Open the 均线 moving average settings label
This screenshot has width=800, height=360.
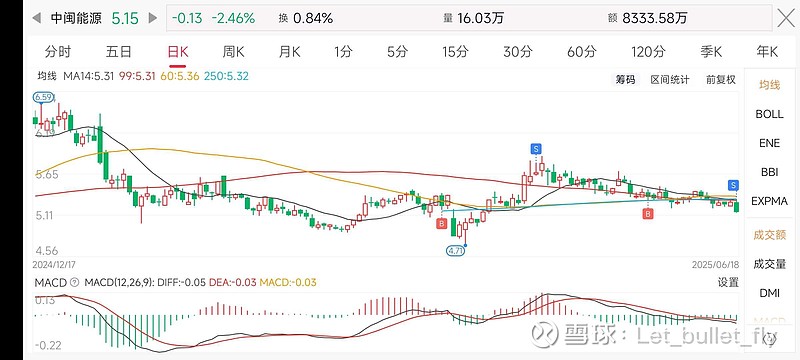point(46,76)
